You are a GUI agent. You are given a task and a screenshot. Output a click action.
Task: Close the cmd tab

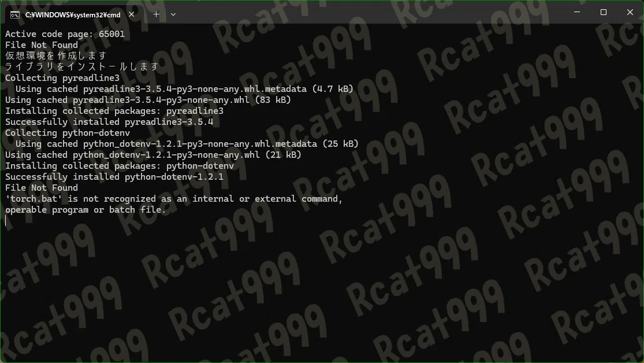pos(132,14)
